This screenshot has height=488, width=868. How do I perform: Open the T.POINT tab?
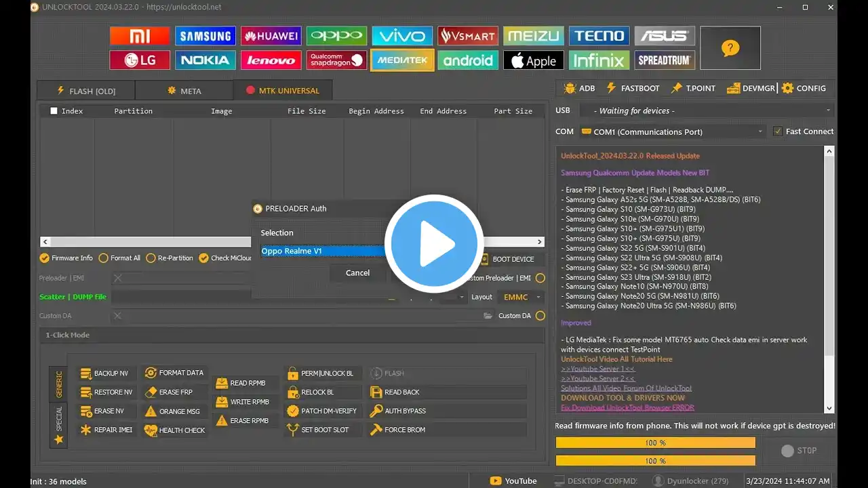[x=692, y=88]
